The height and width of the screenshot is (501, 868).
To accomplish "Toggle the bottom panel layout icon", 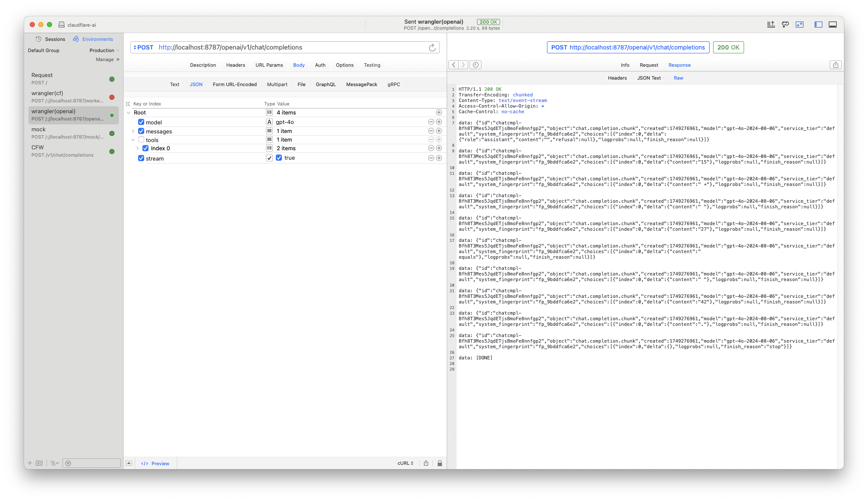I will tap(832, 25).
